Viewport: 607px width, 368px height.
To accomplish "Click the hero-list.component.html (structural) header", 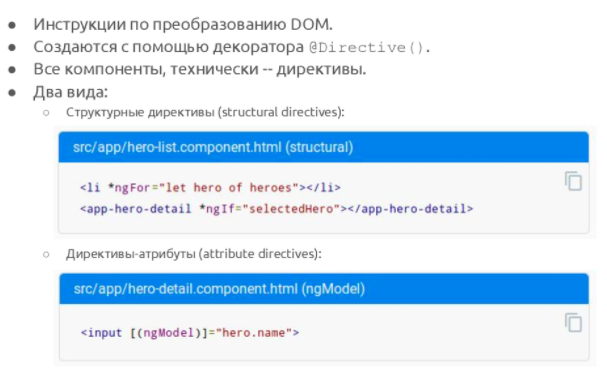I will tap(324, 147).
